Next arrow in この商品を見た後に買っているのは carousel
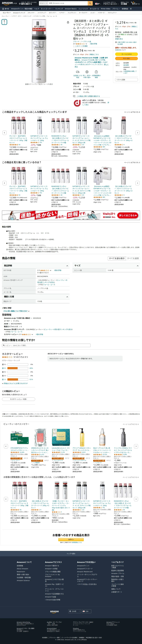This screenshot has height=644, width=142. (x=137, y=183)
